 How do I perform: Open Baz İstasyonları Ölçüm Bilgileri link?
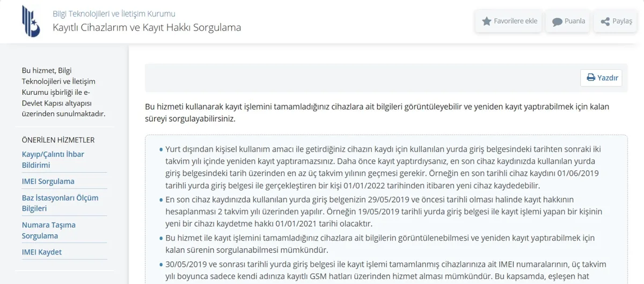click(x=60, y=203)
